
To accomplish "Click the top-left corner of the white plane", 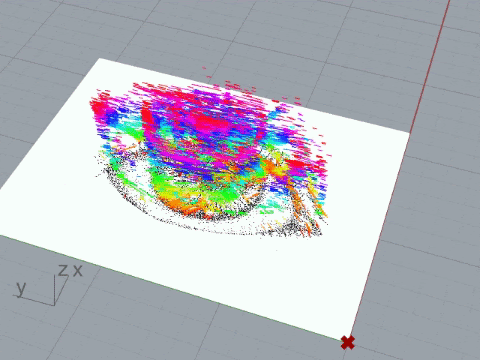I will (100, 59).
